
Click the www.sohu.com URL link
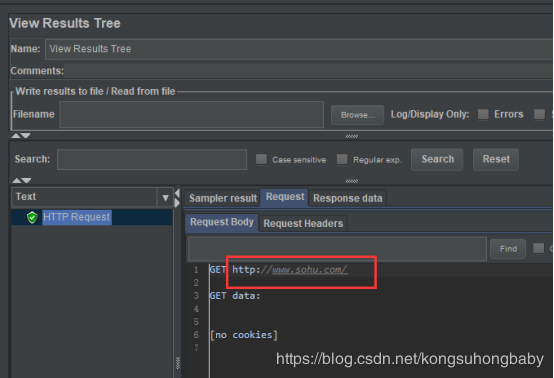[x=310, y=270]
